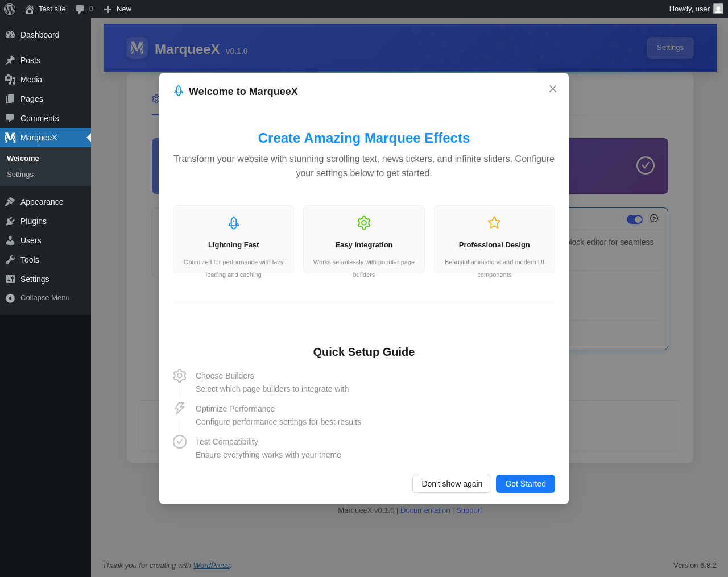Click the Professional Design card title
728x577 pixels.
(x=494, y=245)
